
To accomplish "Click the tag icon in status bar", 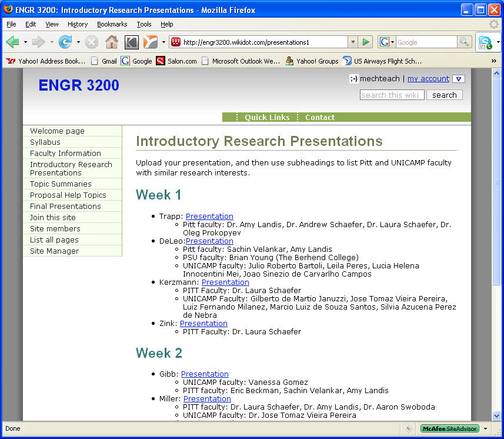I will (x=408, y=428).
